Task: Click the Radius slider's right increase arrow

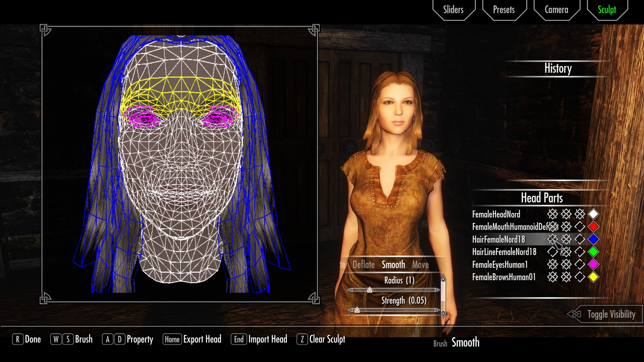Action: [x=437, y=290]
